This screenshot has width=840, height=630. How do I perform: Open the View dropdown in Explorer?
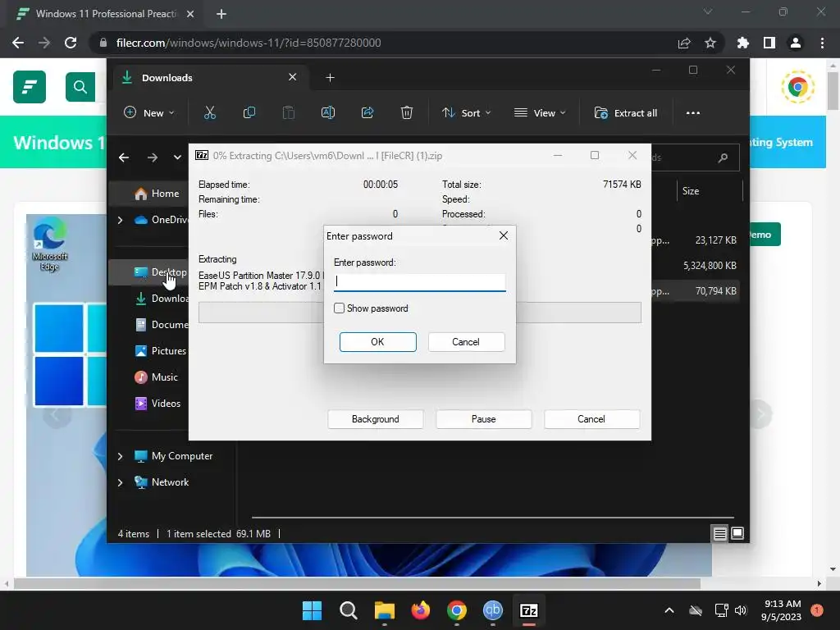540,113
